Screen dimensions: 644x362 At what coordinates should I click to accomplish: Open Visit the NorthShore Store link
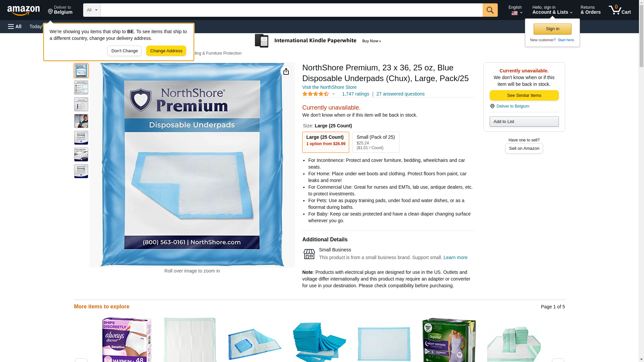click(x=329, y=87)
